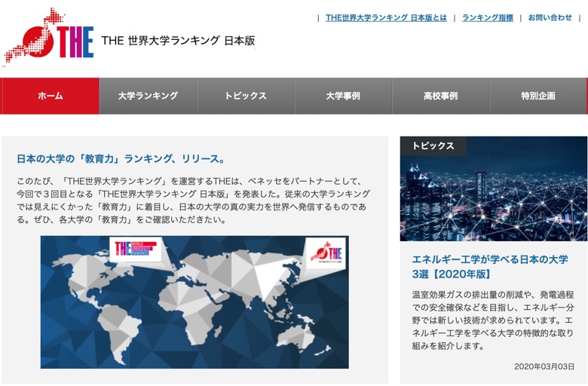This screenshot has height=386, width=588.
Task: Click the トピックス label on topic image
Action: tap(433, 146)
